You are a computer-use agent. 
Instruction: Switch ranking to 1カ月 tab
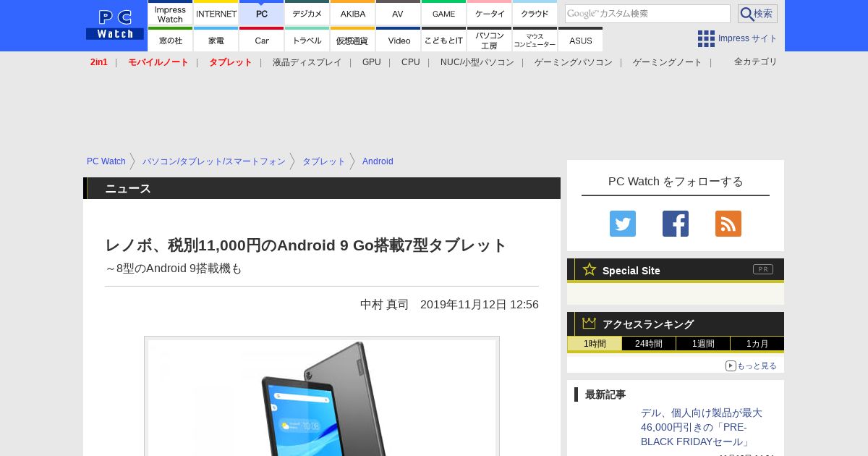pyautogui.click(x=757, y=344)
